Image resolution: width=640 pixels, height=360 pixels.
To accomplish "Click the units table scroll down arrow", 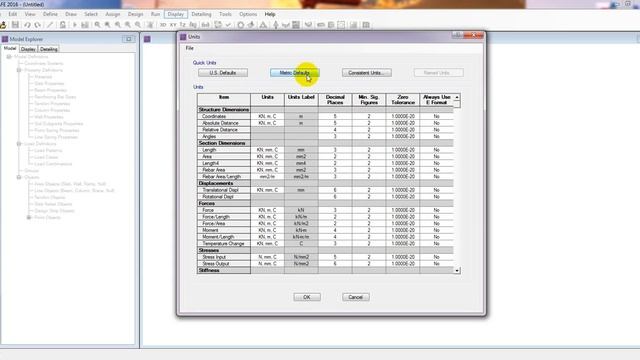I will [457, 271].
